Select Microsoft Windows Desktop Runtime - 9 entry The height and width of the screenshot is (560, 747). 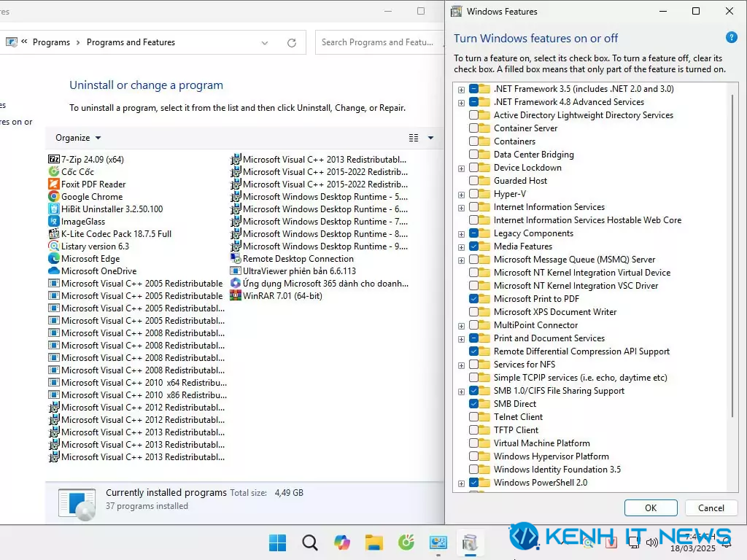click(320, 246)
